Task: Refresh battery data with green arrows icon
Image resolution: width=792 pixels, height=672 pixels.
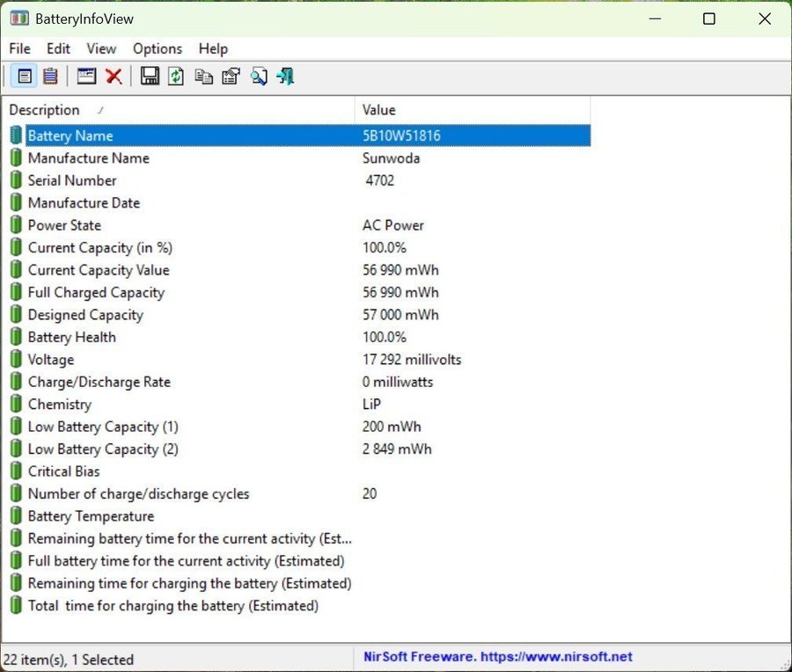Action: (x=176, y=77)
